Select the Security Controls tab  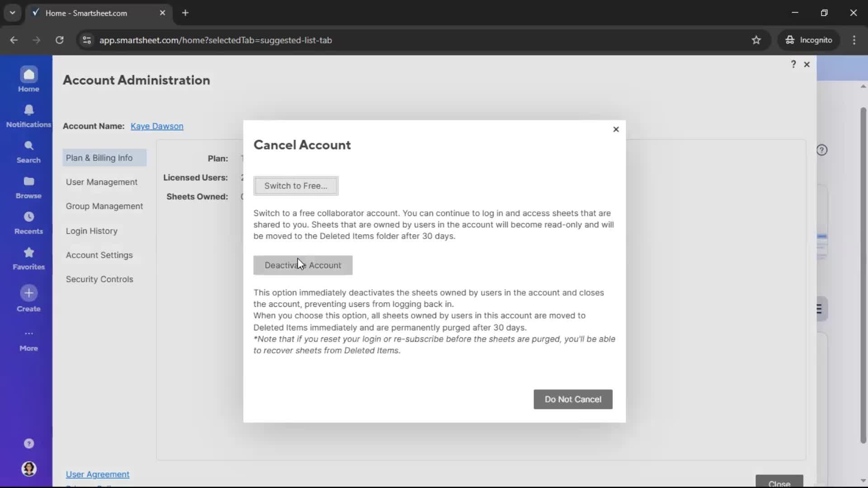tap(99, 279)
